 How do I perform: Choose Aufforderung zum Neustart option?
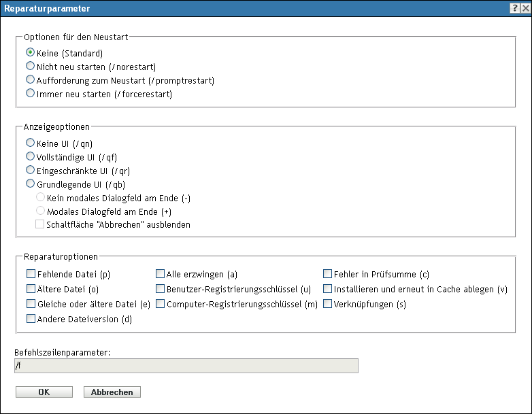pos(30,80)
